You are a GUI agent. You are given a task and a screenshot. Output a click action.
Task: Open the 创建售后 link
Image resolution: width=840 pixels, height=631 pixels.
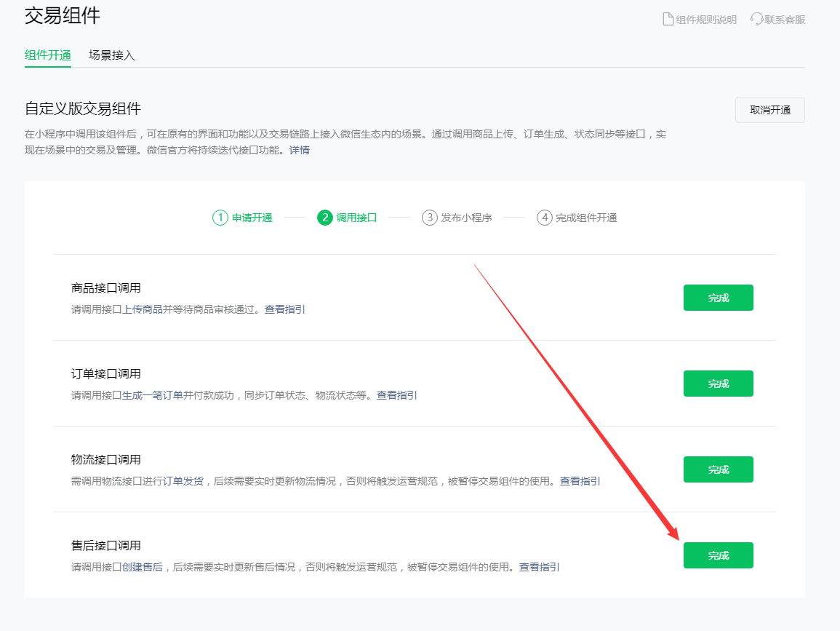point(143,567)
